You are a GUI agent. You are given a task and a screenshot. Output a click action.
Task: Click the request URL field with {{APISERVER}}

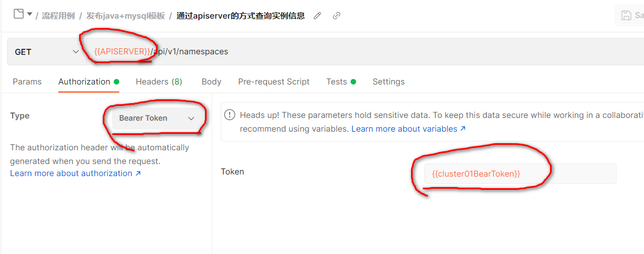click(330, 52)
